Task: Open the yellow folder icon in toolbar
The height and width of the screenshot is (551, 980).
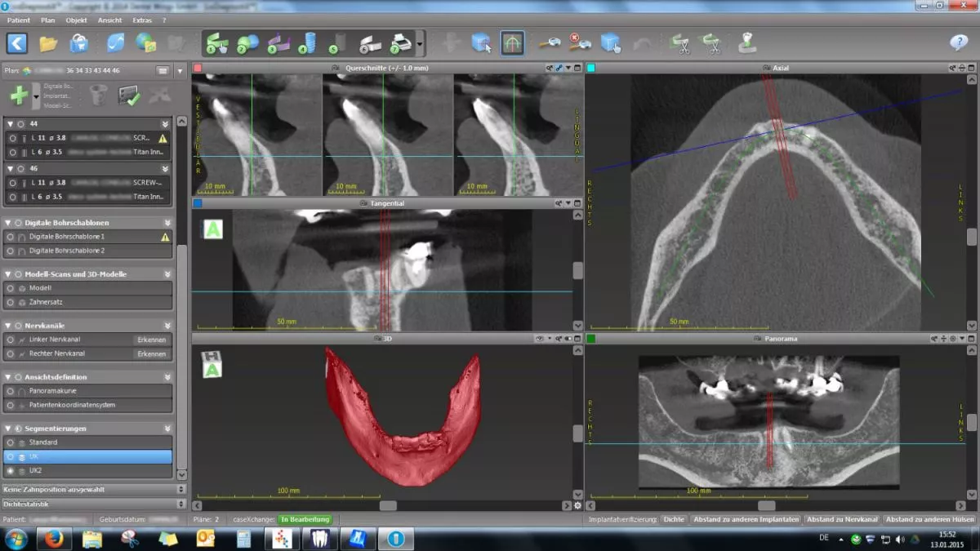Action: [x=48, y=43]
